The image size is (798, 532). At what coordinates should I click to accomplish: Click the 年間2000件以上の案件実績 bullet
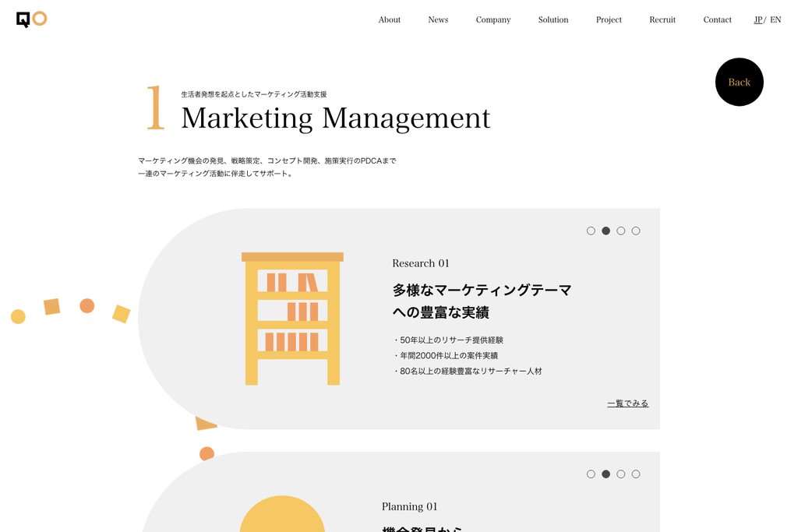(446, 355)
